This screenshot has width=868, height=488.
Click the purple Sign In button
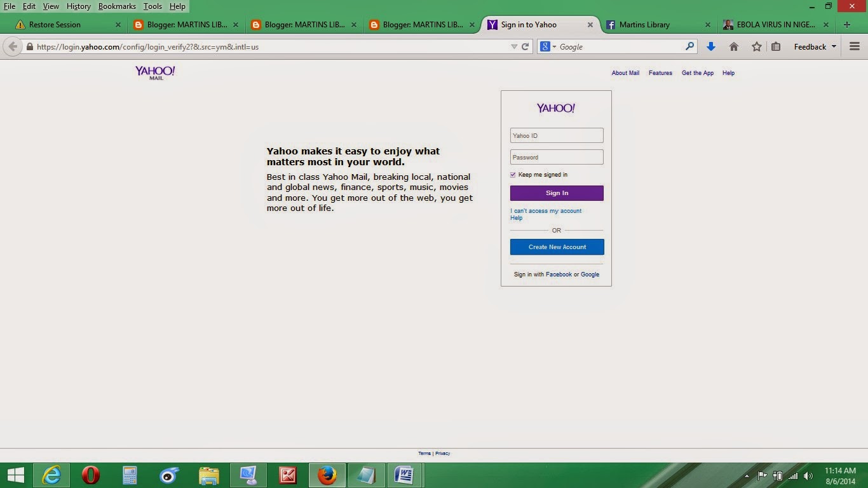click(557, 193)
